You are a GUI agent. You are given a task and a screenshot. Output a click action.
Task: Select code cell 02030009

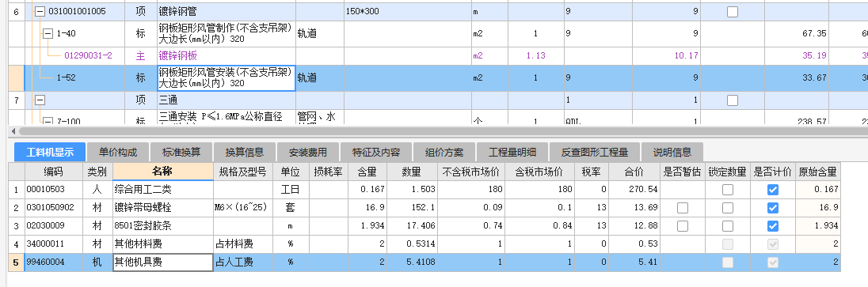pyautogui.click(x=54, y=226)
